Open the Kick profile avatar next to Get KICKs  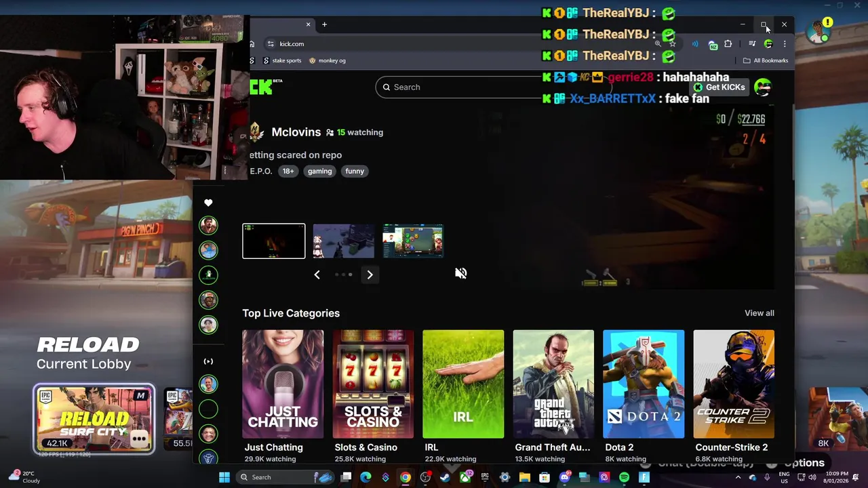(763, 87)
